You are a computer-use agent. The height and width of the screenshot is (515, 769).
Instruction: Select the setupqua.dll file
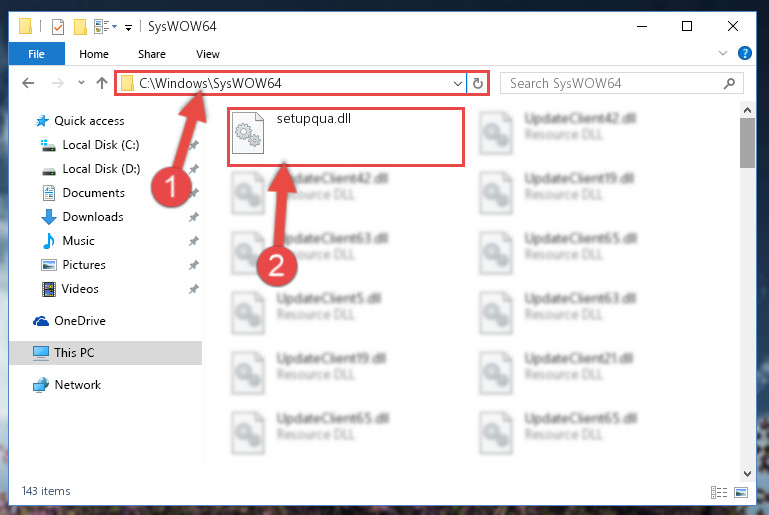pos(345,136)
